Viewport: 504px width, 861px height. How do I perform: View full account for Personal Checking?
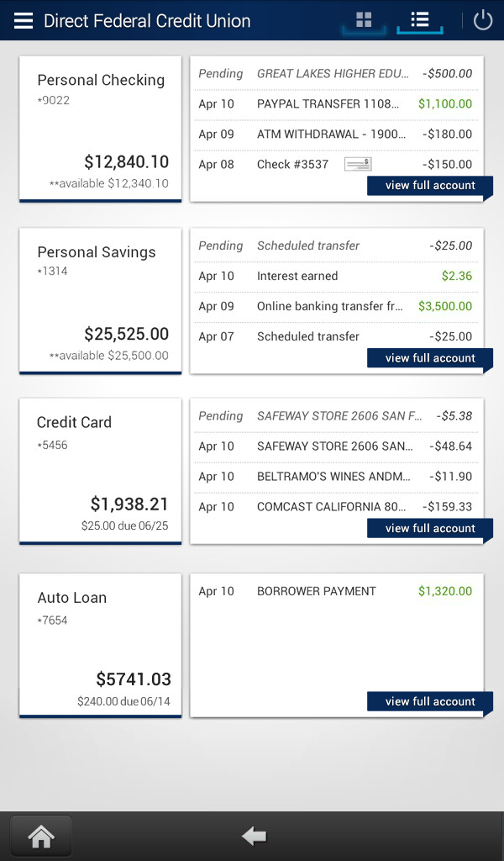(429, 186)
